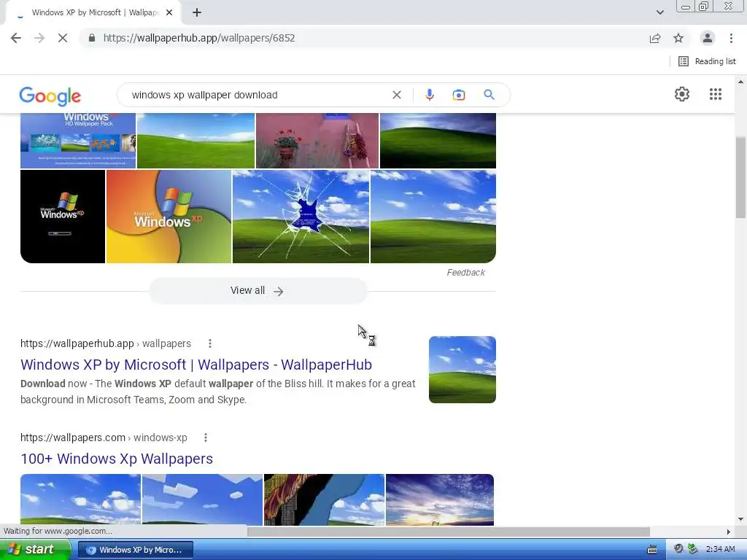Open the WallpaperHub Windows XP result link
This screenshot has height=560, width=747.
[x=196, y=365]
